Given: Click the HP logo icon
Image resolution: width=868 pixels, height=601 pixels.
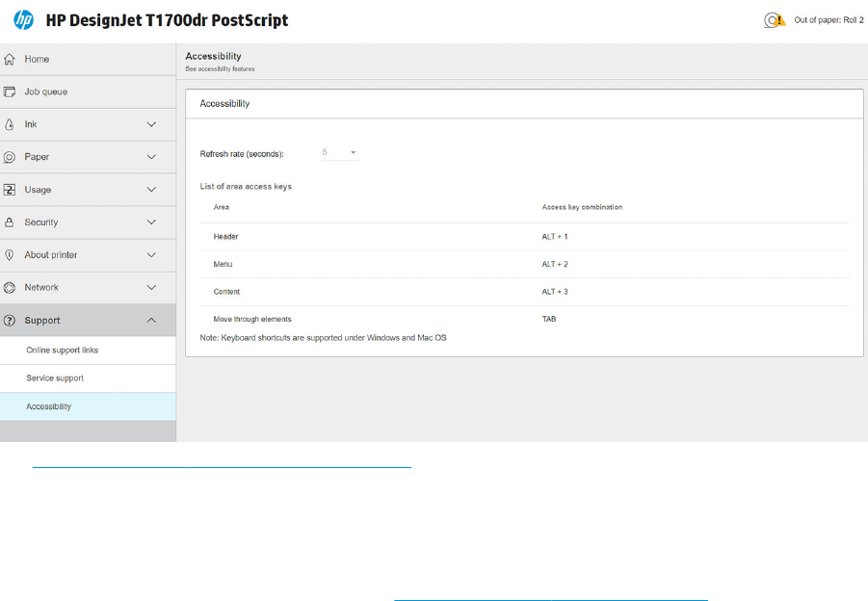Looking at the screenshot, I should [x=23, y=20].
